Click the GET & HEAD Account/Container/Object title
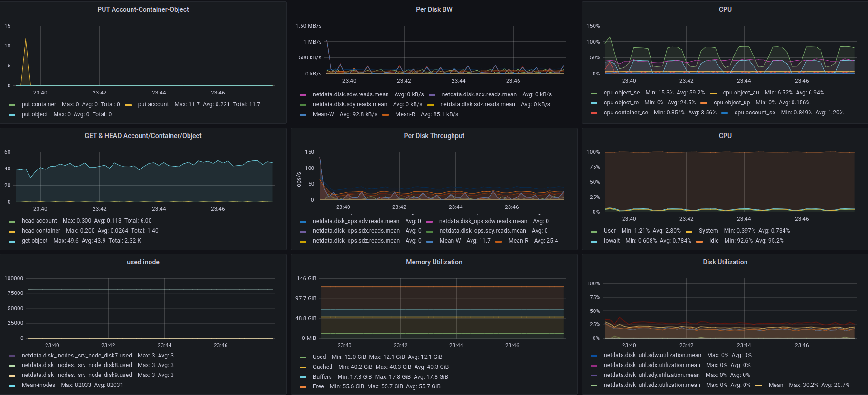This screenshot has height=395, width=868. coord(143,136)
